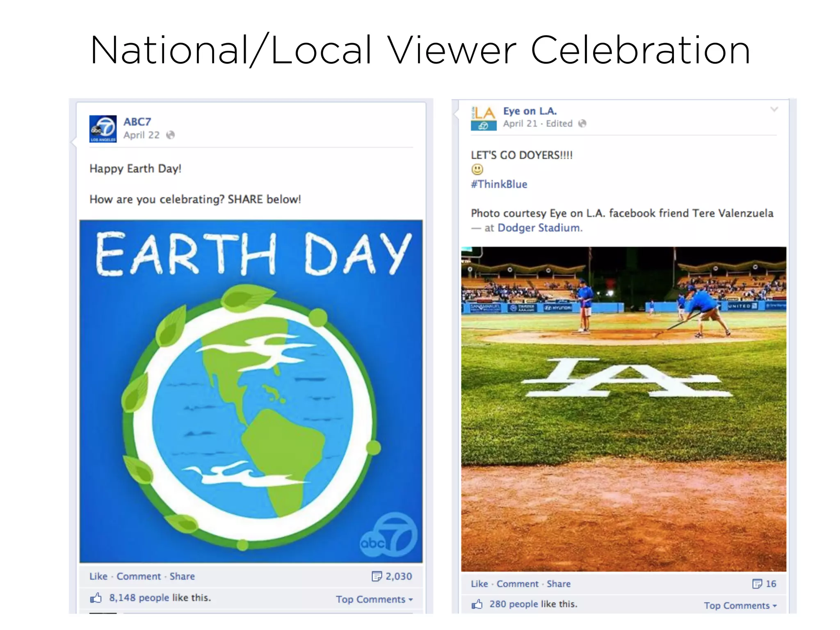Click the 'LET'S GO DOYERS!!!!' text
Screen dimensions: 840x630
522,155
